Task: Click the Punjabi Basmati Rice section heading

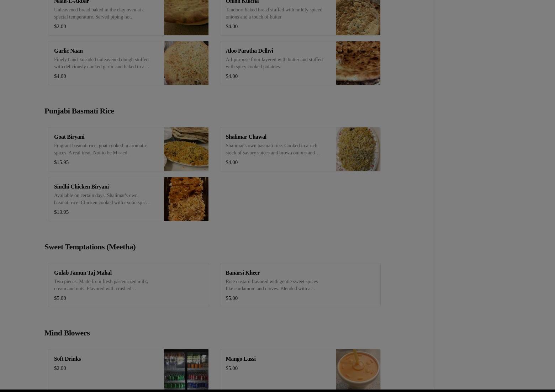Action: click(79, 111)
